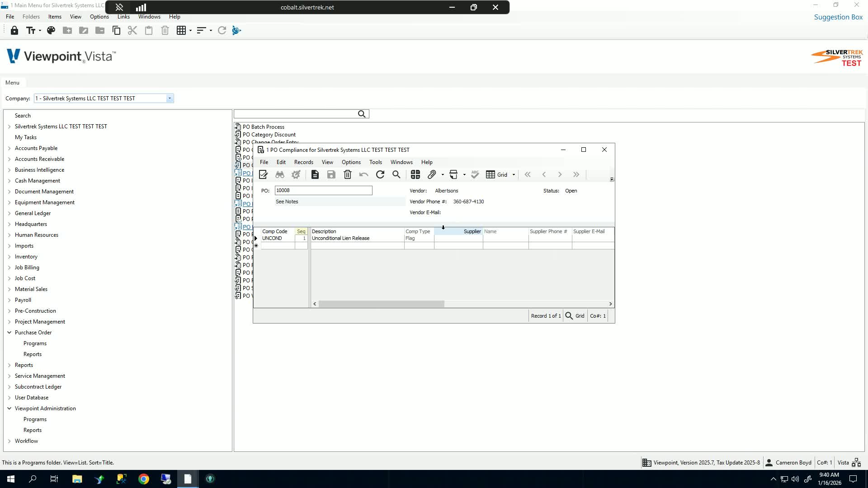Click the delete record trash icon
868x488 pixels.
347,175
